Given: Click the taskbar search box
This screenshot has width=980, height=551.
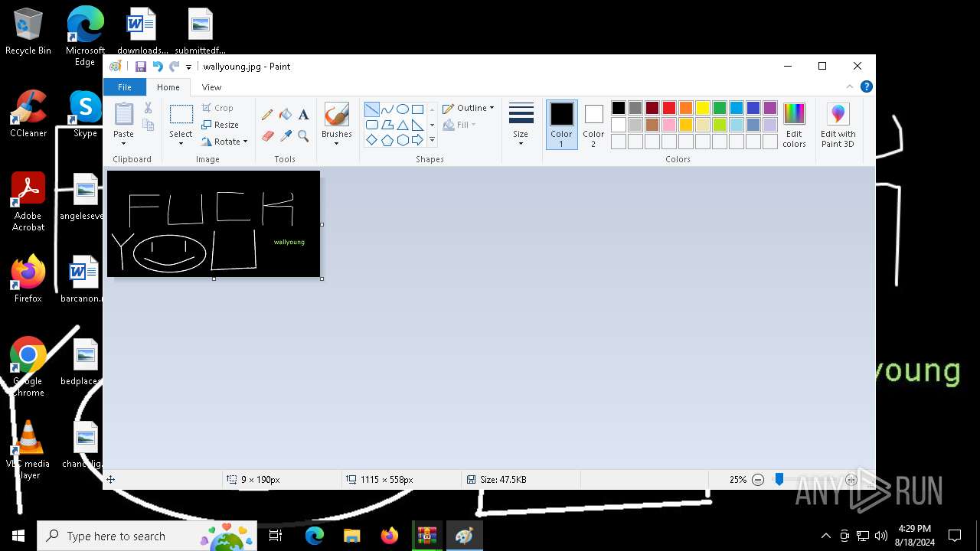Looking at the screenshot, I should (x=147, y=536).
